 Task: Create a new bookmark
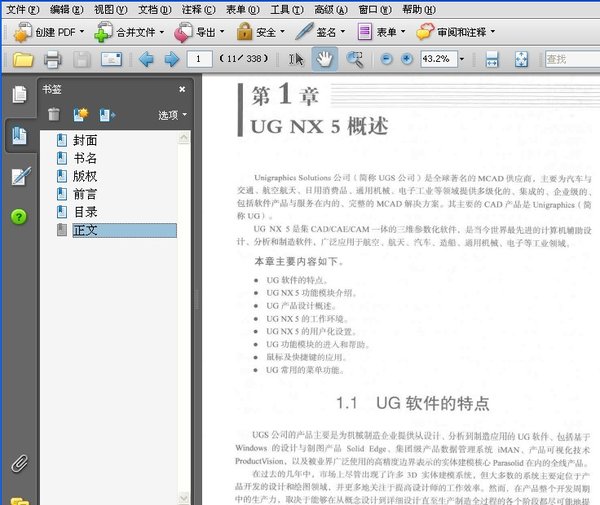point(80,114)
